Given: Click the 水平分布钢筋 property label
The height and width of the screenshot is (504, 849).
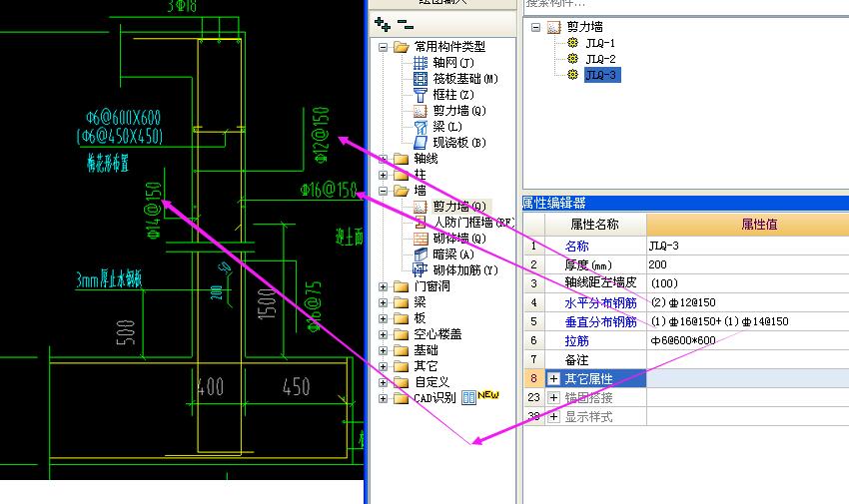Looking at the screenshot, I should 600,302.
